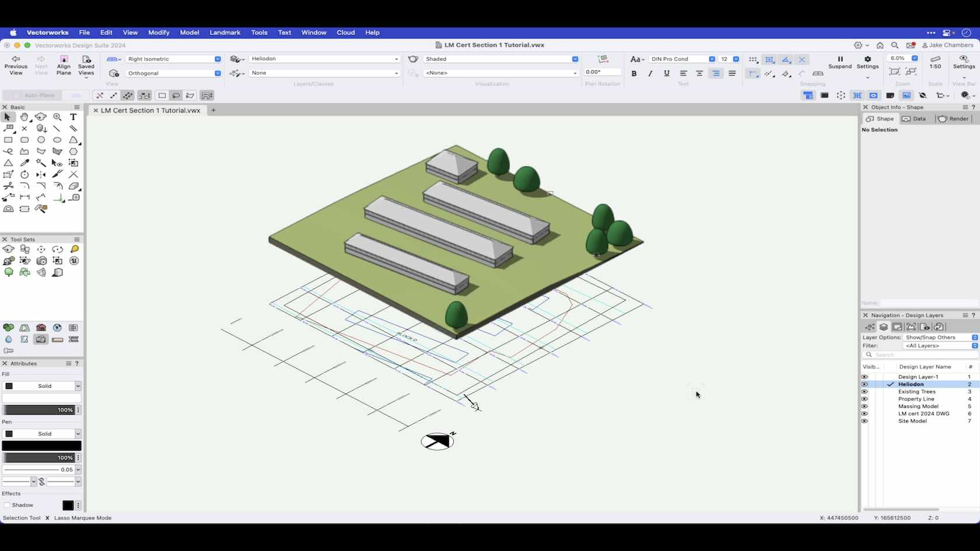Open the Right Isometric view dropdown

pyautogui.click(x=217, y=59)
